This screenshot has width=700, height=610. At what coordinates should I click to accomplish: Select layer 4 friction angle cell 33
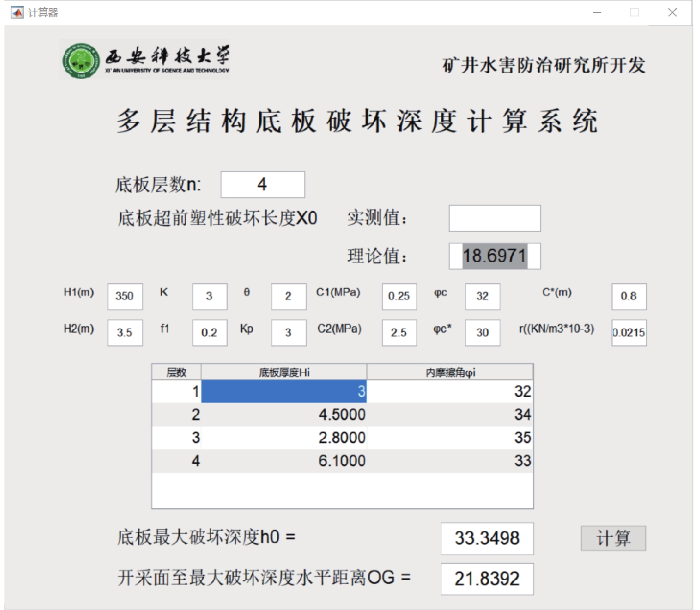450,461
